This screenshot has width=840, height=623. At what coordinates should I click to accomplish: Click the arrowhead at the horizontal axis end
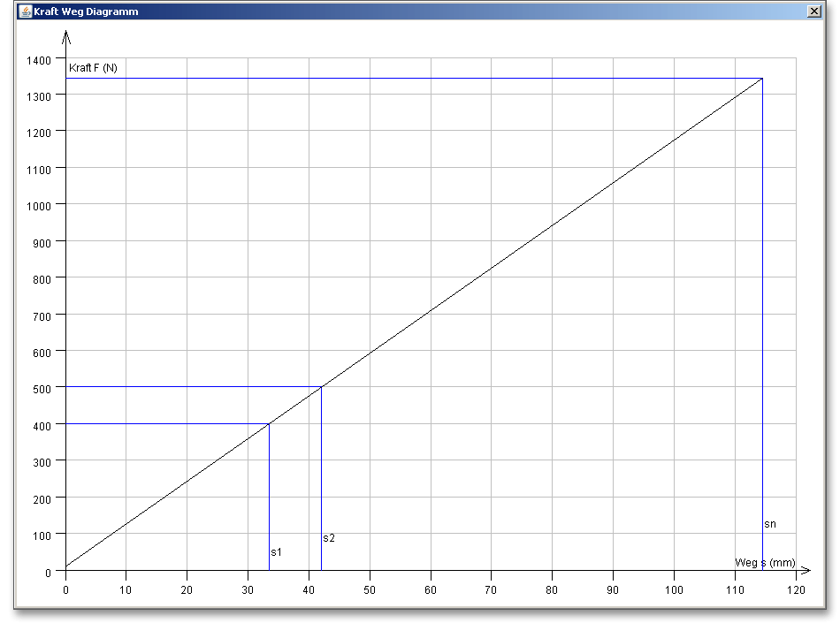coord(804,571)
